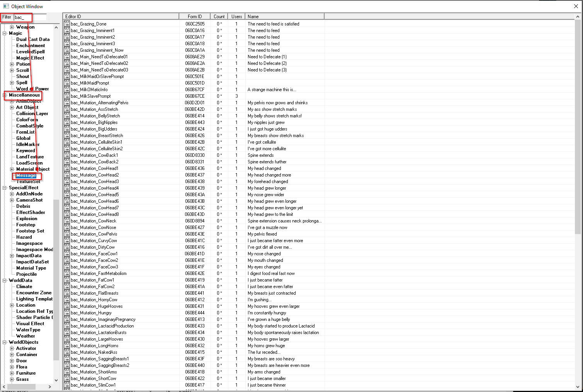Click the icon beside bac_Grazing_Done
This screenshot has width=583, height=392.
(67, 24)
